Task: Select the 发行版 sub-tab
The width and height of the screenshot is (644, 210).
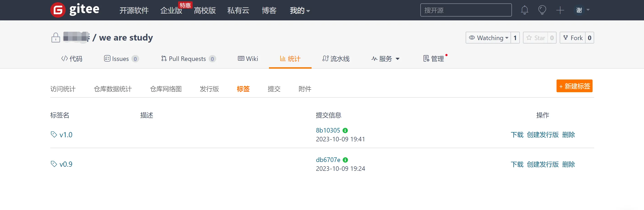Action: [x=209, y=89]
